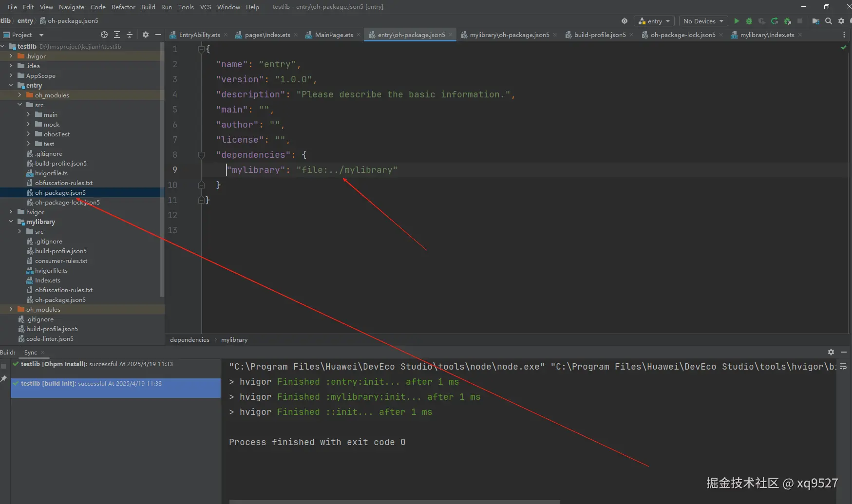Expand the hvigor folder
This screenshot has height=504, width=852.
[11, 212]
